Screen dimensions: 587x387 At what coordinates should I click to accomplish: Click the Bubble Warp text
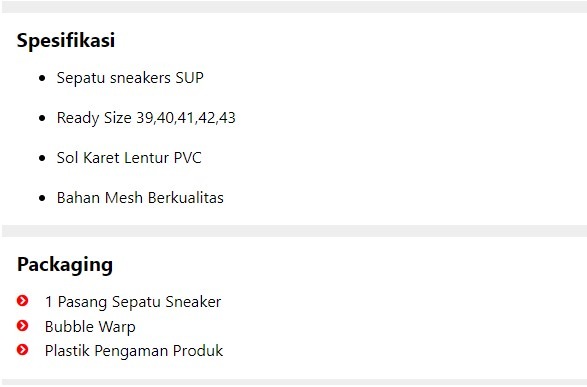90,327
